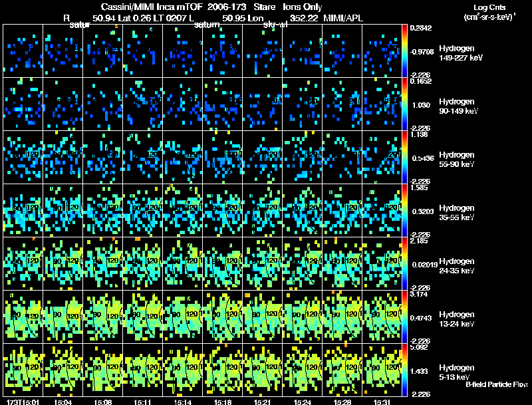The image size is (532, 405).
Task: Click the '15:31' time label
Action: pos(382,402)
